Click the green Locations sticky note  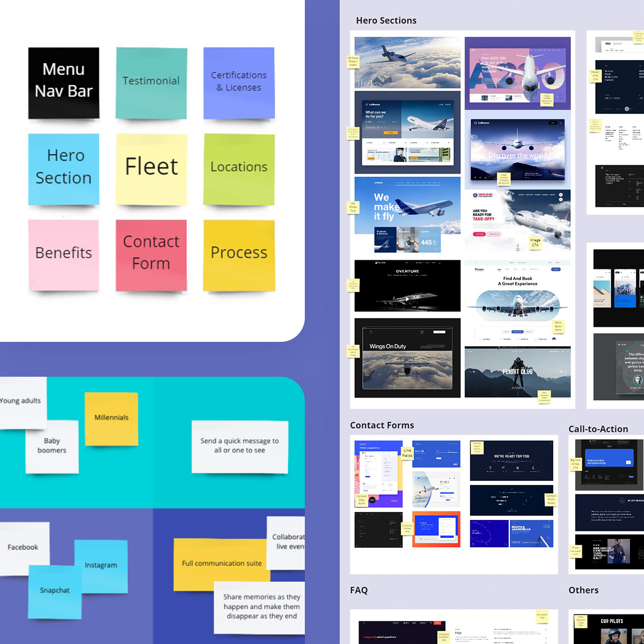pyautogui.click(x=239, y=169)
